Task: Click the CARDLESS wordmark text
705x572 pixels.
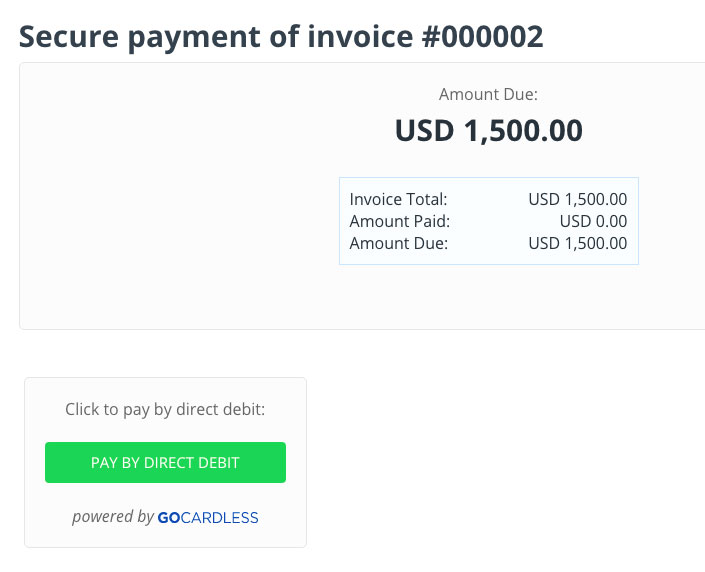Action: [x=220, y=518]
